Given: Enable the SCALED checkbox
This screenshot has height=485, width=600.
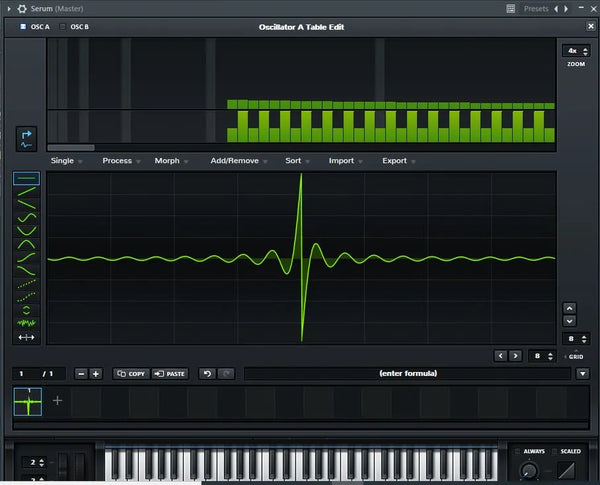Looking at the screenshot, I should (x=554, y=452).
